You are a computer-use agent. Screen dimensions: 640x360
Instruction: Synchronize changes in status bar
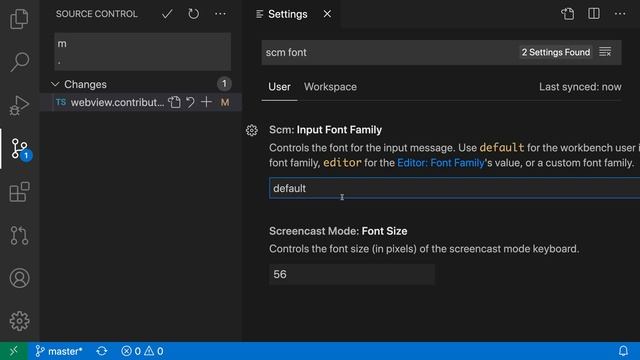(x=102, y=351)
